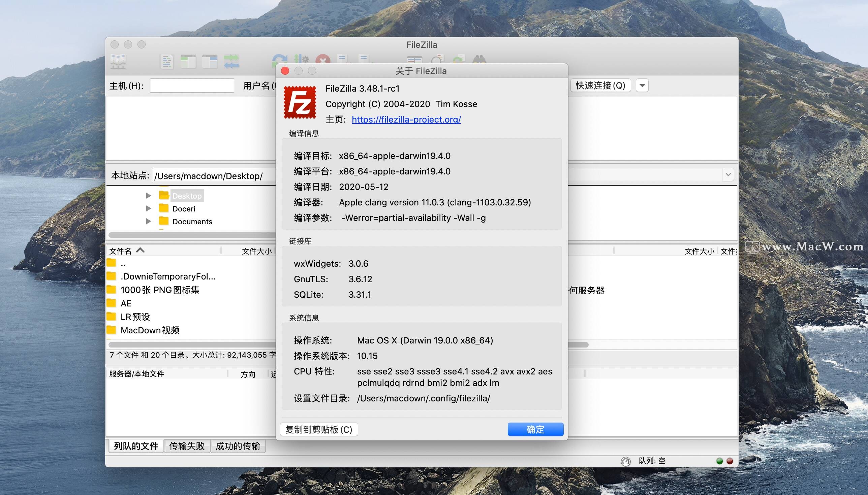Click the SQLite version 3.31.1 value
The width and height of the screenshot is (868, 495).
pos(360,294)
